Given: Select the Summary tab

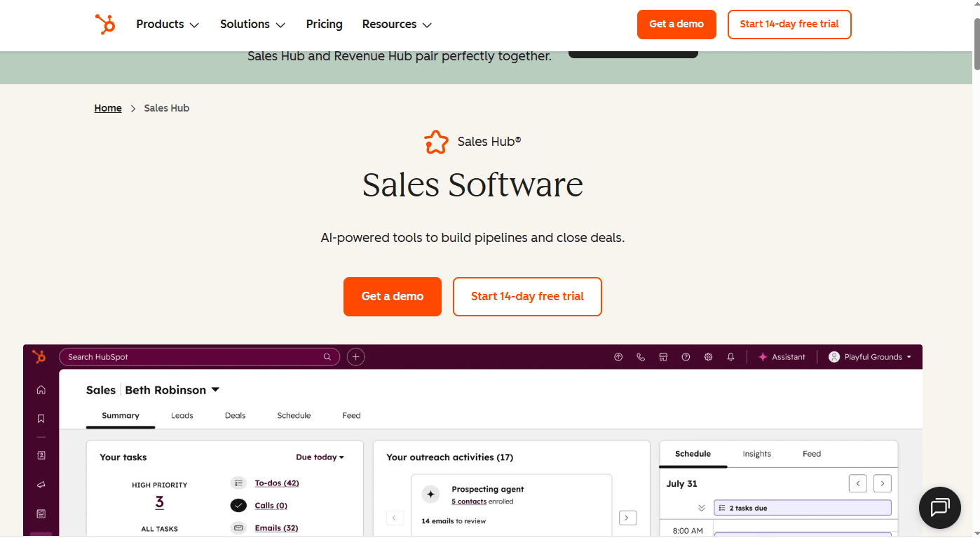Looking at the screenshot, I should tap(121, 415).
